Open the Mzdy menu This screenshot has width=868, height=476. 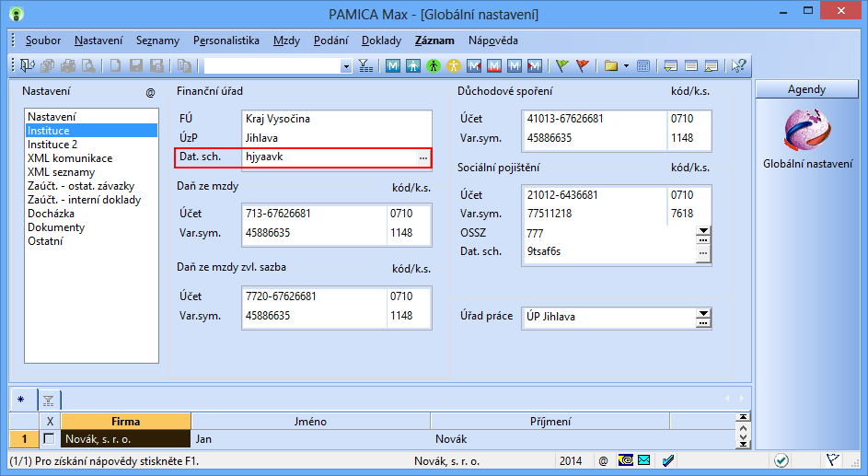[287, 41]
